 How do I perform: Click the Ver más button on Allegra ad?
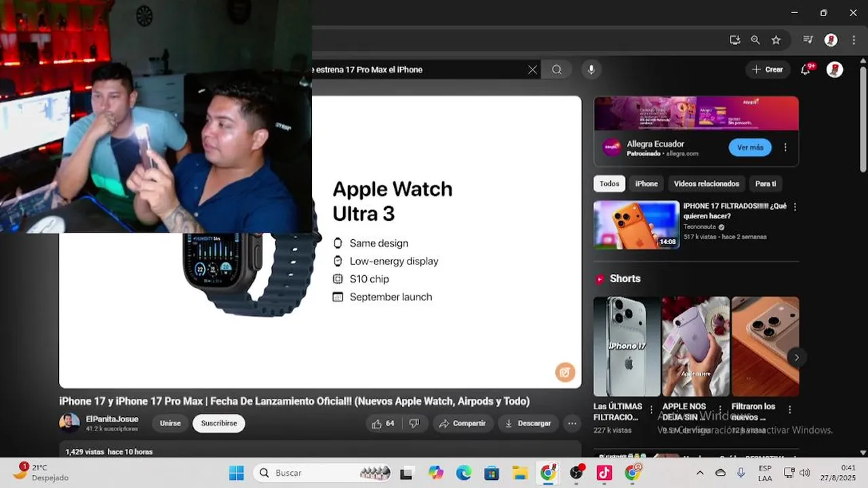(x=750, y=147)
